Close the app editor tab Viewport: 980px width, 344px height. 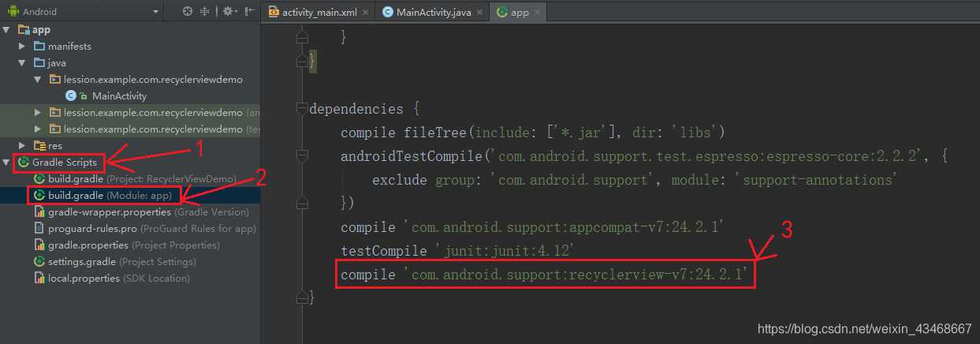click(538, 13)
